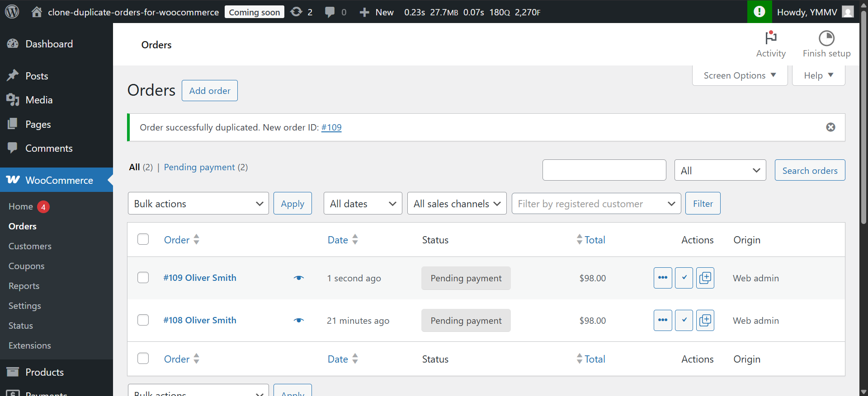868x396 pixels.
Task: Tick the select-all checkbox in table header
Action: [x=143, y=239]
